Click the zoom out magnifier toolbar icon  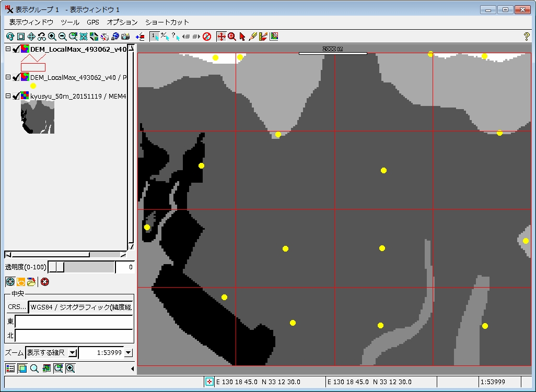pos(63,37)
